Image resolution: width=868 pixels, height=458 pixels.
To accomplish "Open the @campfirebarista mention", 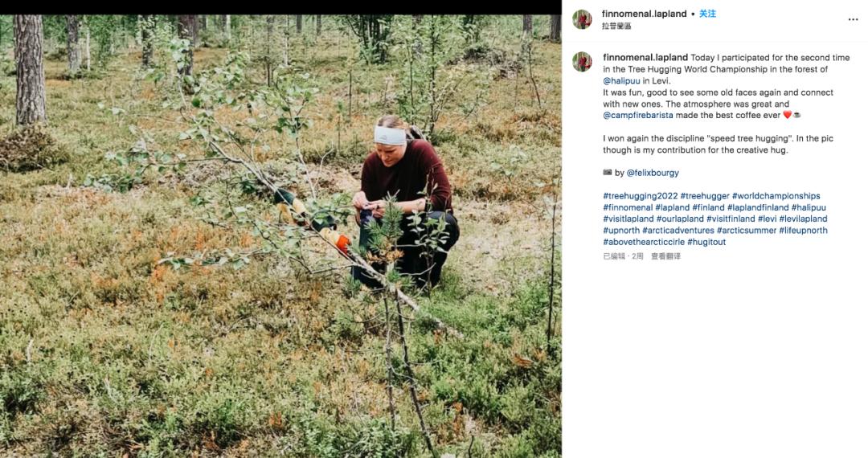I will tap(637, 116).
